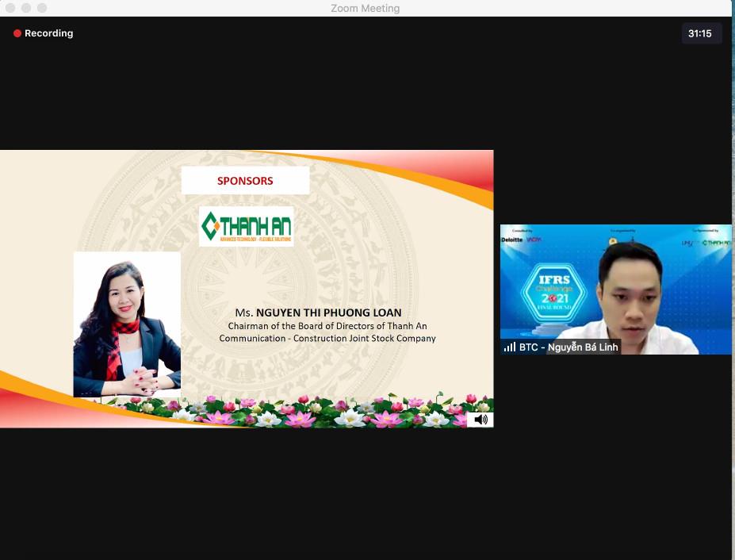This screenshot has height=560, width=735.
Task: Click the name NGUYEN THI PHUONG LOAN
Action: tap(328, 313)
